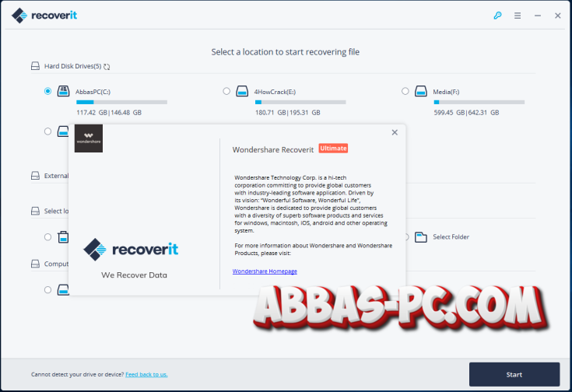This screenshot has height=392, width=572.
Task: Open the Wondershare Homepage link
Action: pos(265,271)
